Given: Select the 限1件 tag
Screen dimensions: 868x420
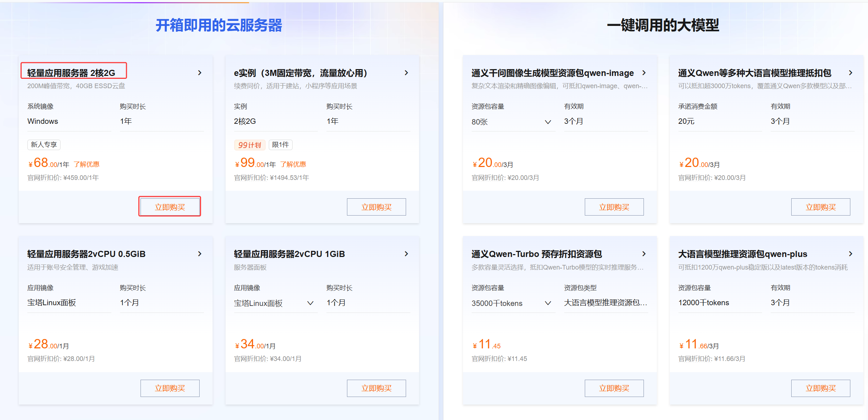Looking at the screenshot, I should pyautogui.click(x=280, y=145).
